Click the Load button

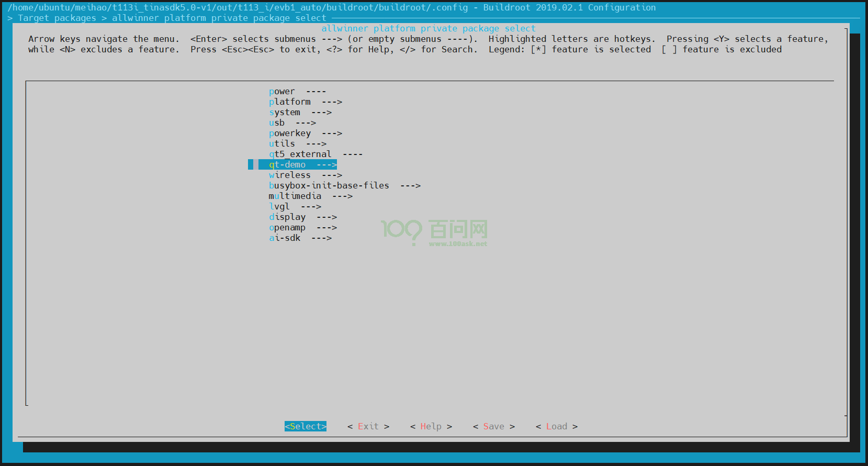557,427
